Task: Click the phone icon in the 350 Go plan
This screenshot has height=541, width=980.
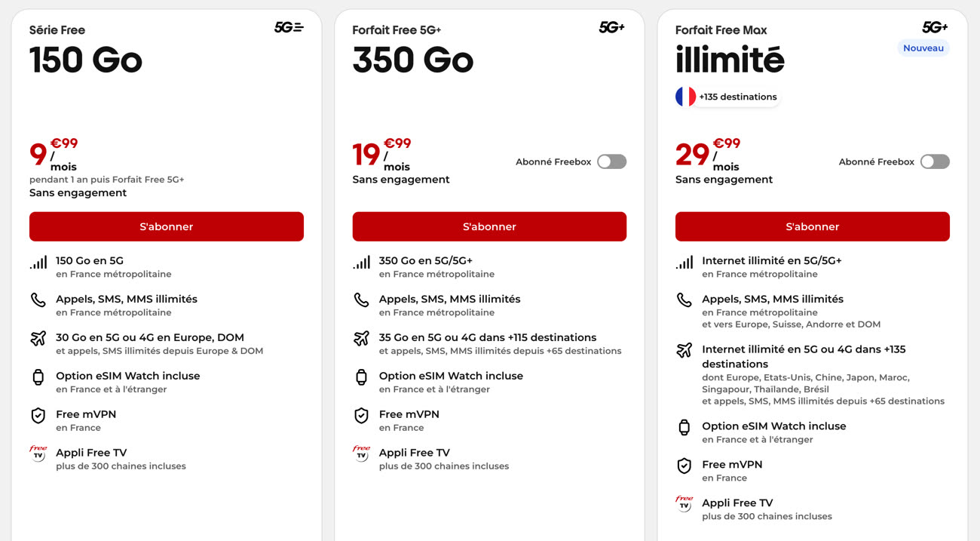Action: (x=361, y=300)
